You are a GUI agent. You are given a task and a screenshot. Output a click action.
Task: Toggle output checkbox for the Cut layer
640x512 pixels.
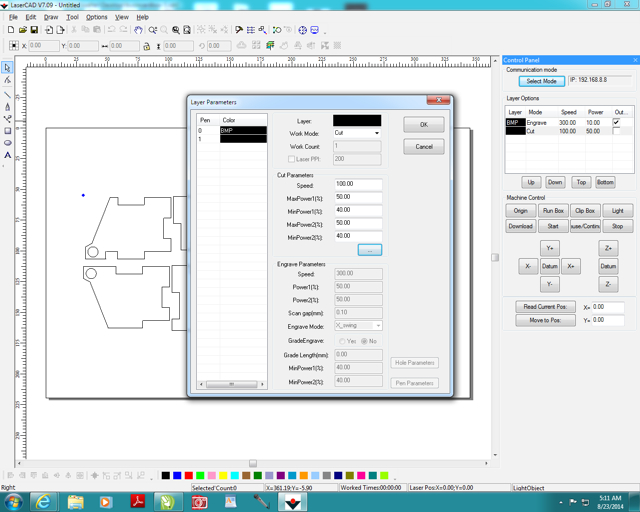point(616,131)
